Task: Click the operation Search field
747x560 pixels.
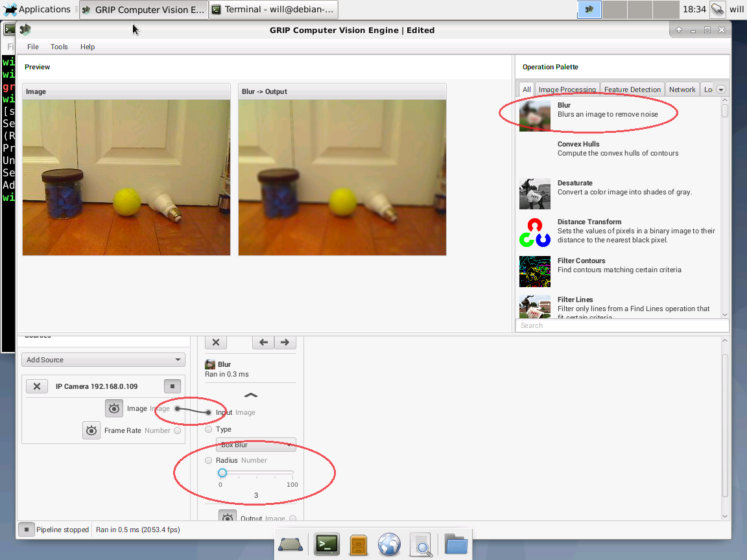Action: [x=621, y=325]
